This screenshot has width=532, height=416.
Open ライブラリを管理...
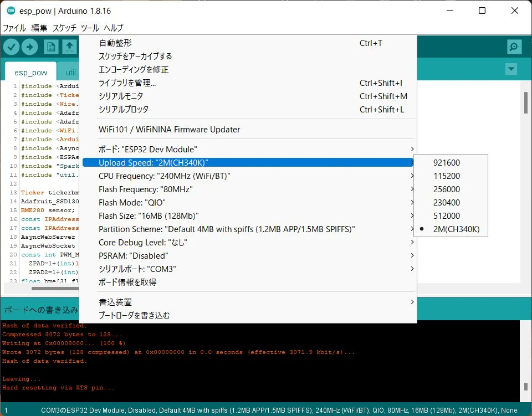point(249,83)
